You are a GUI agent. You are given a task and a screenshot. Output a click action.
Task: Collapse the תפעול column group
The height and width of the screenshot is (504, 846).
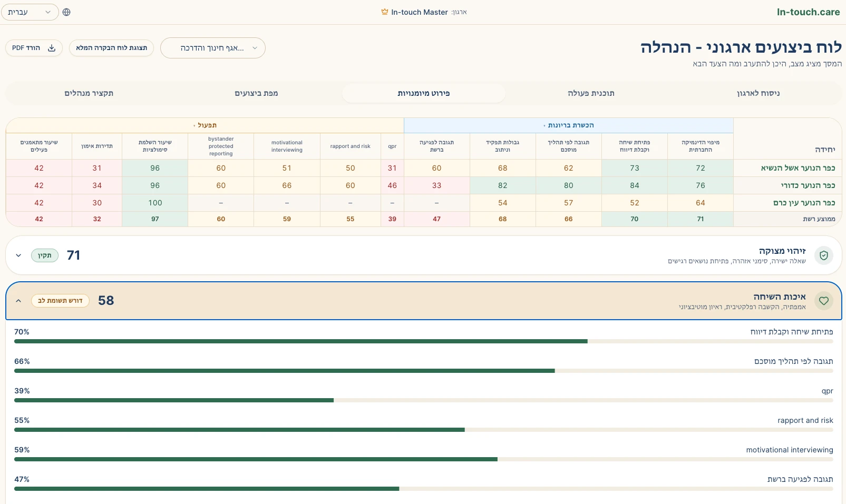point(205,125)
